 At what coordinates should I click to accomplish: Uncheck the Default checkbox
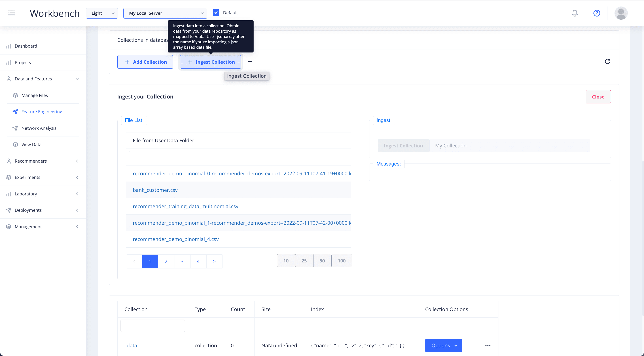coord(216,13)
